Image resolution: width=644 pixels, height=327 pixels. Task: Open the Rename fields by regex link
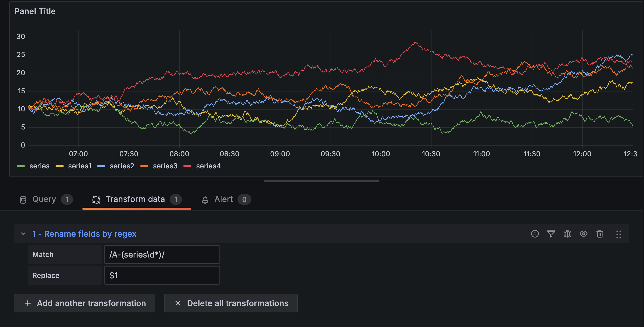(x=84, y=234)
